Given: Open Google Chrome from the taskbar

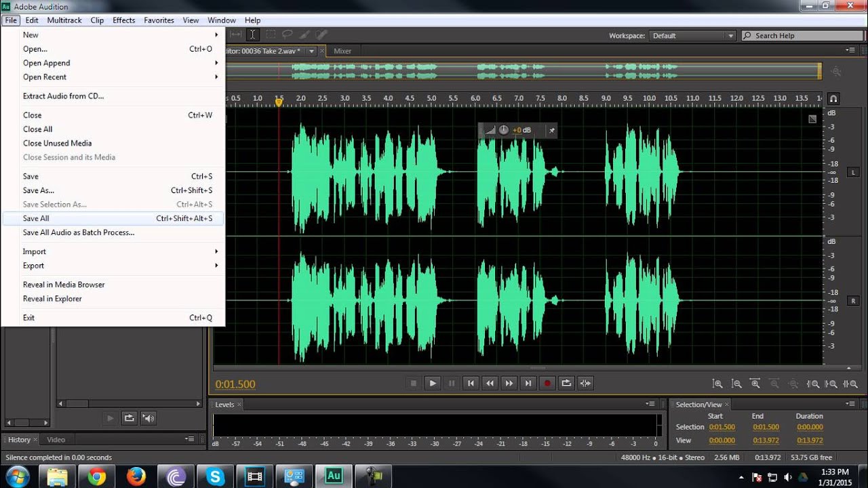Looking at the screenshot, I should click(96, 476).
